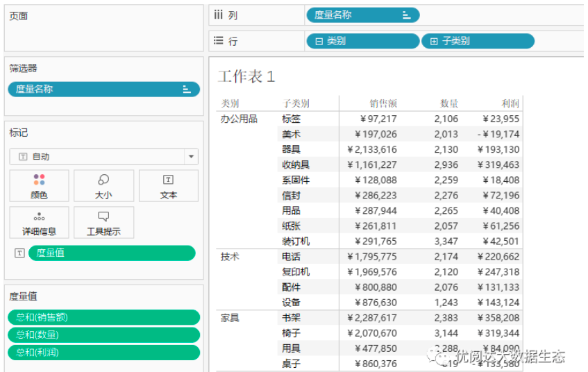The image size is (588, 372).
Task: Select the 总和(数量) measure pill
Action: point(103,335)
